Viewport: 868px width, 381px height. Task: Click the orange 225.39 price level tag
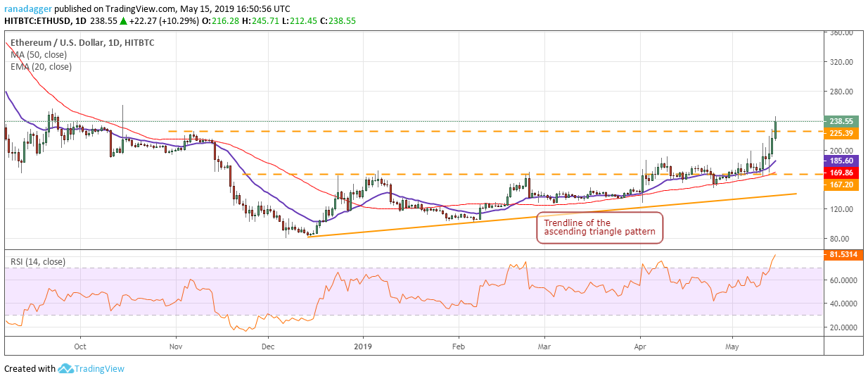click(841, 132)
